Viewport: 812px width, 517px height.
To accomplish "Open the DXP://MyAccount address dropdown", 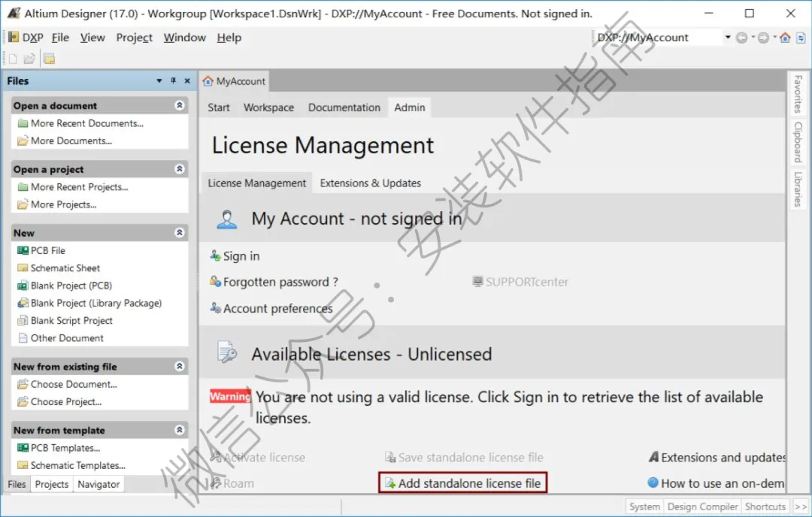I will coord(728,38).
